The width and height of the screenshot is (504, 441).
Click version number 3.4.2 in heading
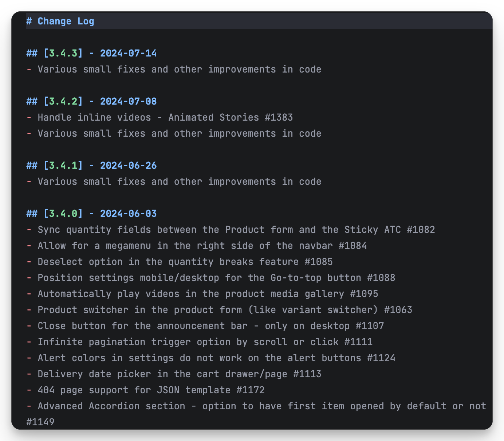click(x=63, y=101)
